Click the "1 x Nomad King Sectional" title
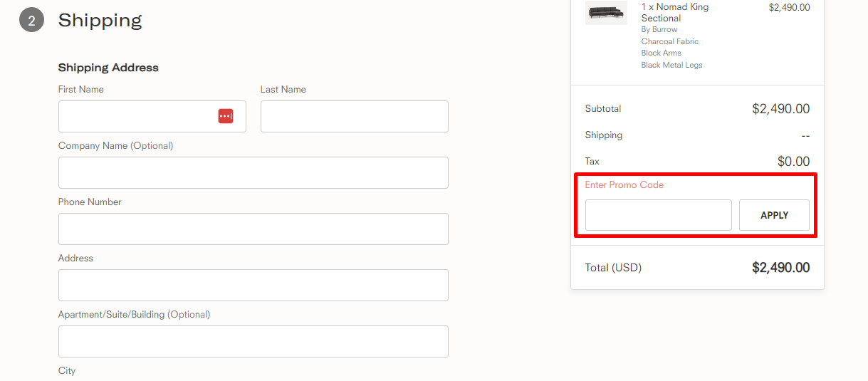 (x=675, y=12)
